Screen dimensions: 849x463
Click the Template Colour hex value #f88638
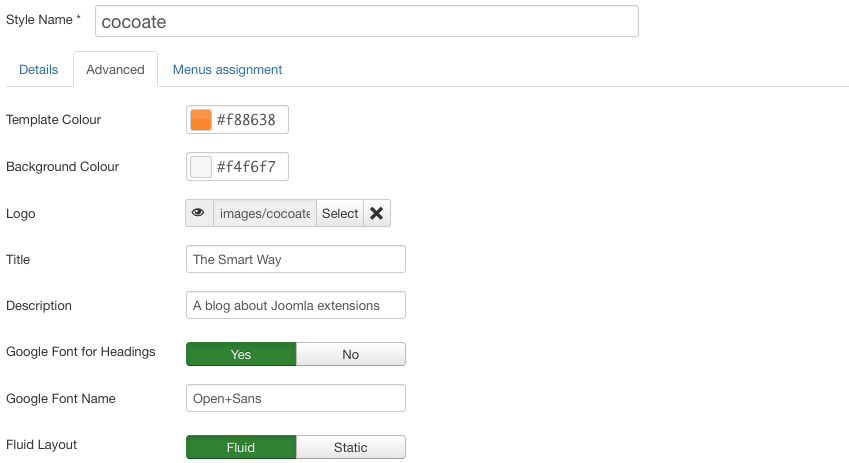pos(246,120)
